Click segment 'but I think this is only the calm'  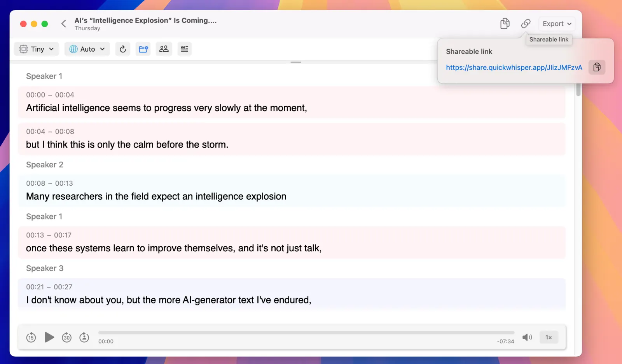pos(292,139)
